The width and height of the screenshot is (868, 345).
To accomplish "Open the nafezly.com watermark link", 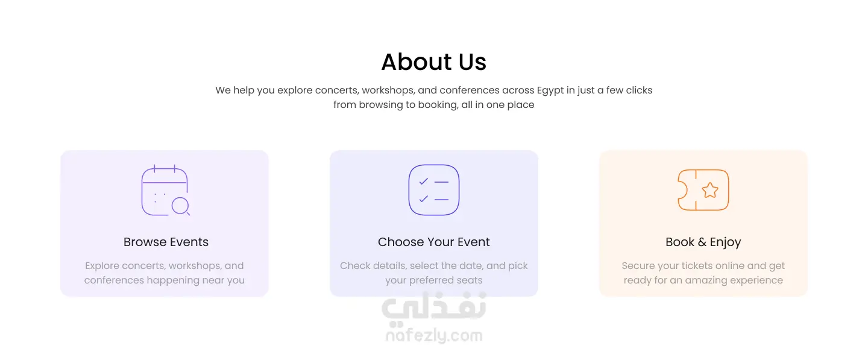I will (x=433, y=335).
